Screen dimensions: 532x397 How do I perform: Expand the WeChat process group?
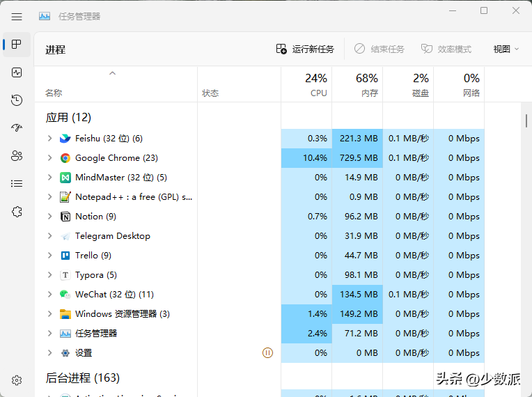pos(49,295)
